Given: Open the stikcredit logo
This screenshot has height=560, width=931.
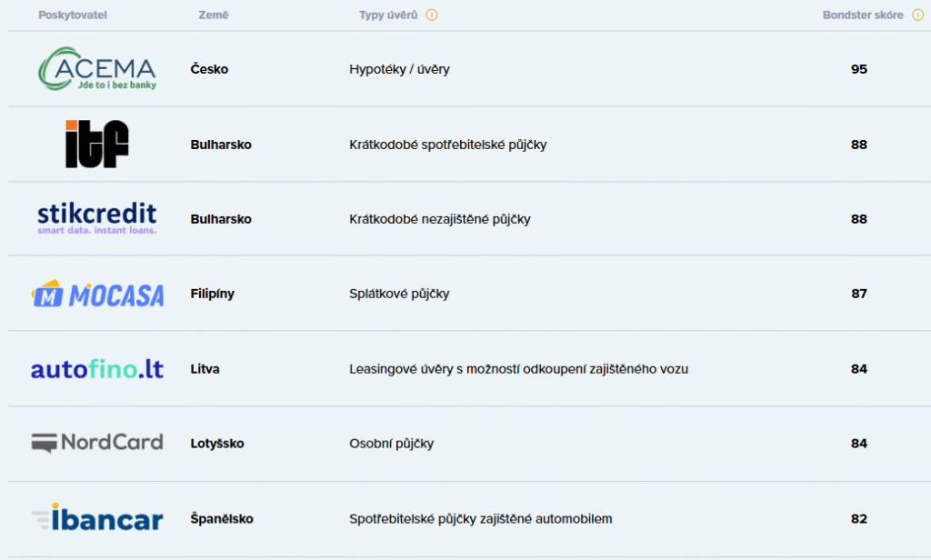Looking at the screenshot, I should coord(96,218).
